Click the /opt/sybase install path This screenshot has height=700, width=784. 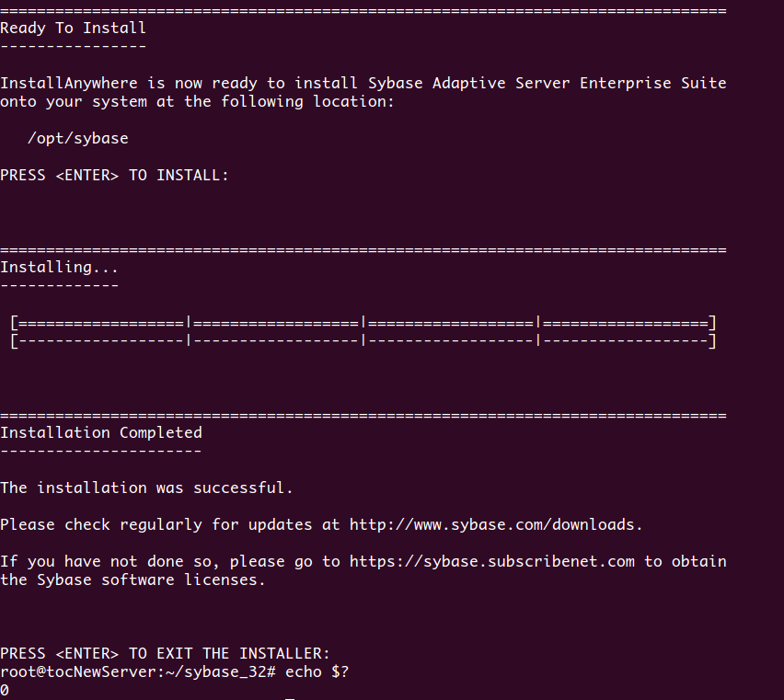click(x=77, y=138)
